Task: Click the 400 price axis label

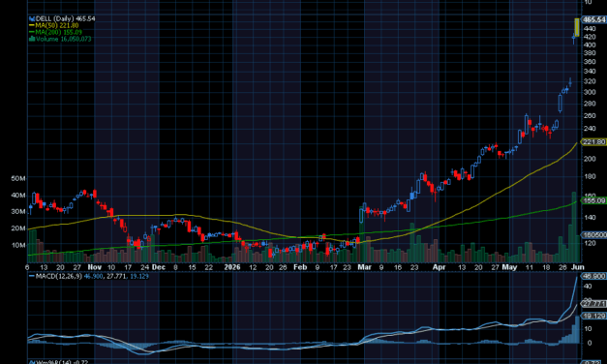Action: [x=590, y=45]
